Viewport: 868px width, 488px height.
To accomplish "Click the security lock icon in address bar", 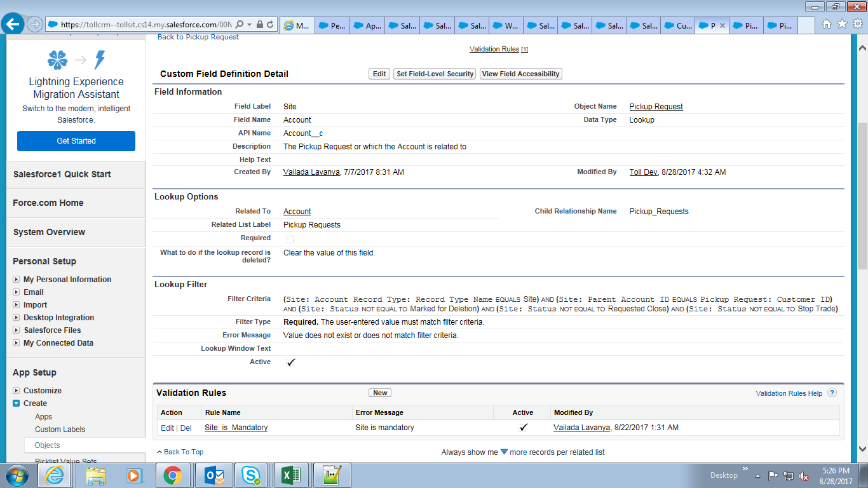I will [259, 24].
